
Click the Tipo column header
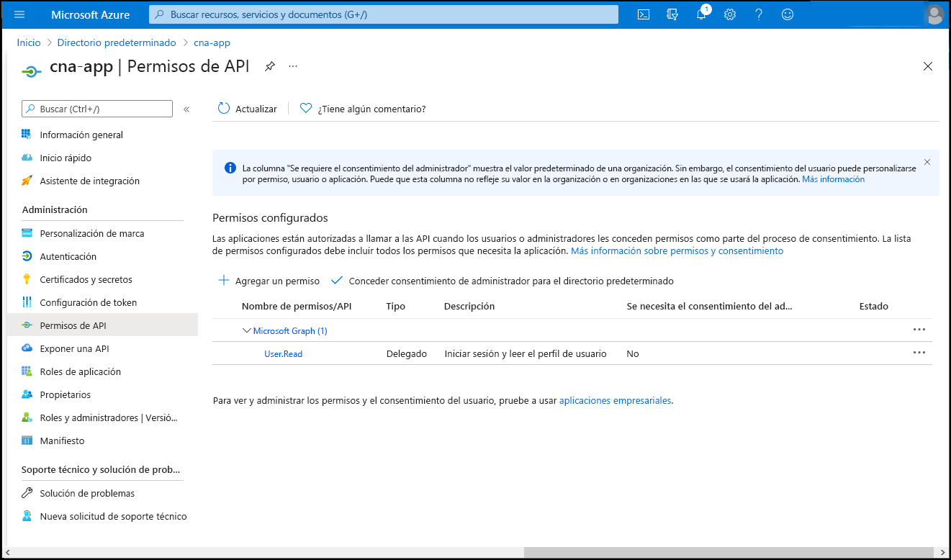[396, 306]
